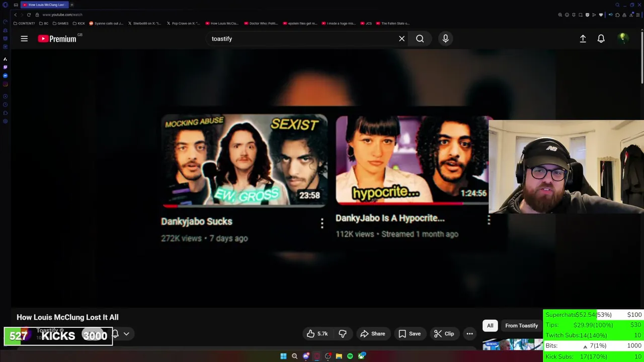
Task: Start voice search with the microphone
Action: (x=445, y=39)
